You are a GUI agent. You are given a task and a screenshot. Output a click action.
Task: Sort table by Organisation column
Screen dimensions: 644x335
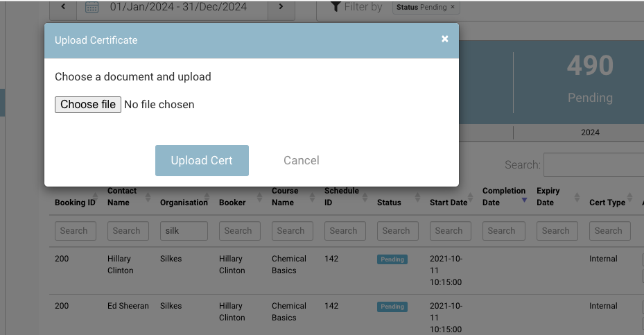(x=184, y=203)
